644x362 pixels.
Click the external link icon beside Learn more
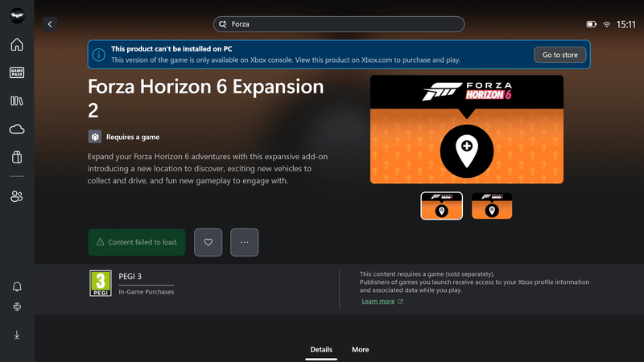coord(400,301)
